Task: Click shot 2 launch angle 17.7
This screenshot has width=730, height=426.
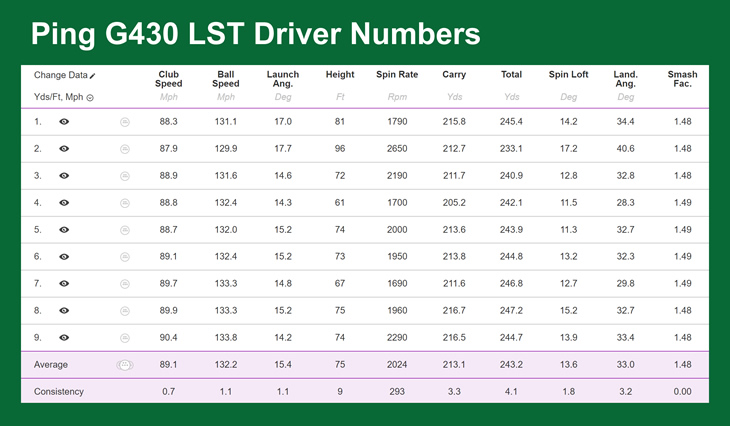Action: [x=283, y=149]
